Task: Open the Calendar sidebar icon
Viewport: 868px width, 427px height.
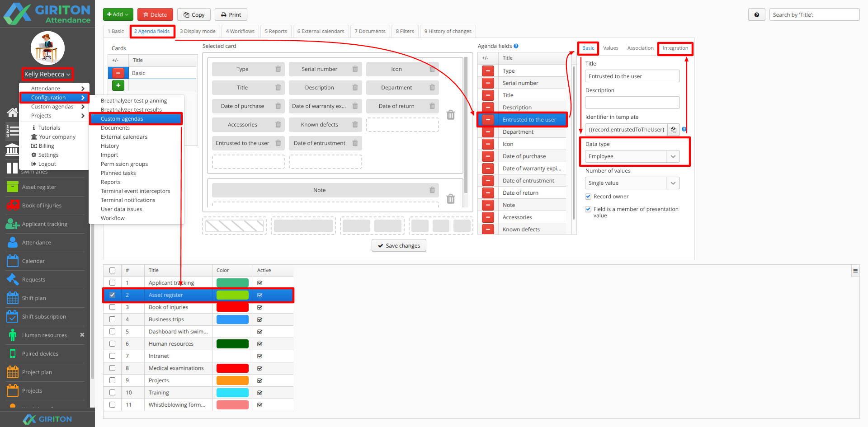Action: click(13, 261)
